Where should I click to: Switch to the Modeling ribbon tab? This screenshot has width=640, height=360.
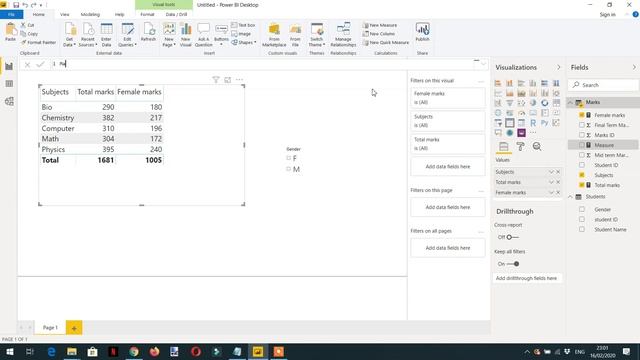click(90, 14)
